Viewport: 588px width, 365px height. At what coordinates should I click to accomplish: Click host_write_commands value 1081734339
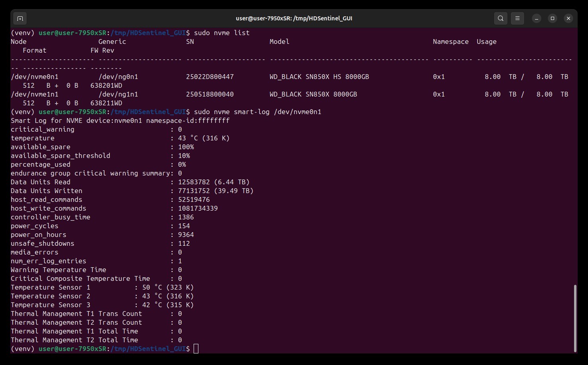coord(198,208)
